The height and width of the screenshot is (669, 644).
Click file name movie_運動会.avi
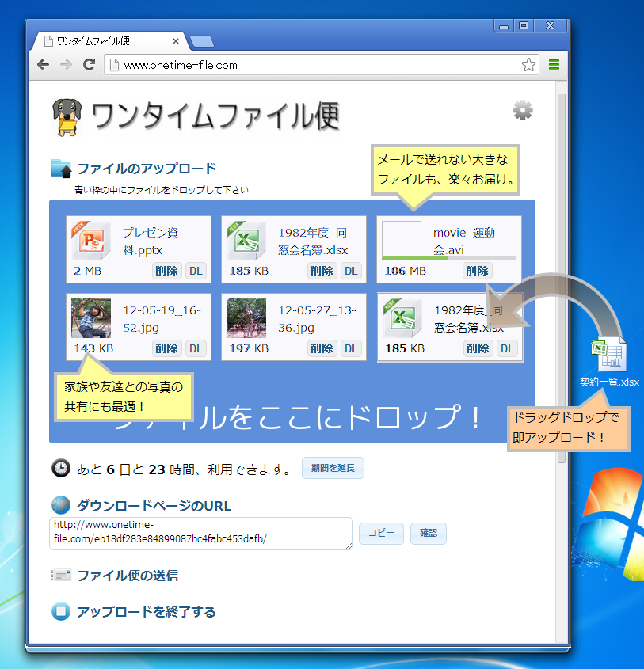[x=464, y=241]
